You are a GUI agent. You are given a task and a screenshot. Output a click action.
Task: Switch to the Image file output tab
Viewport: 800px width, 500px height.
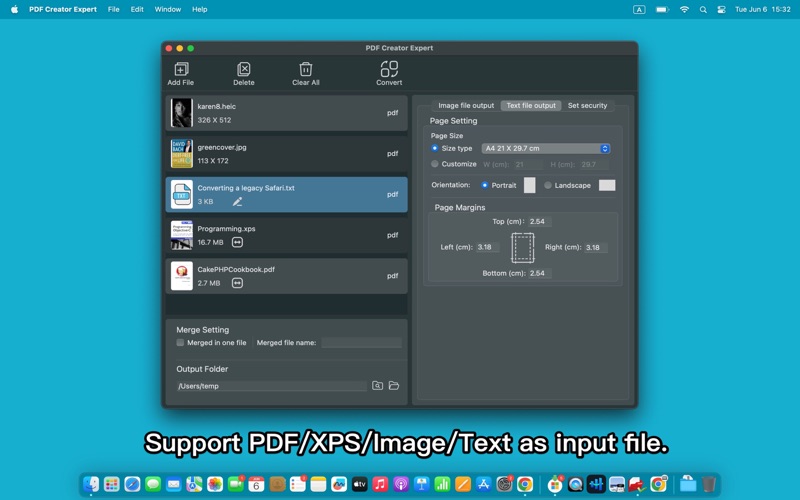pyautogui.click(x=466, y=106)
